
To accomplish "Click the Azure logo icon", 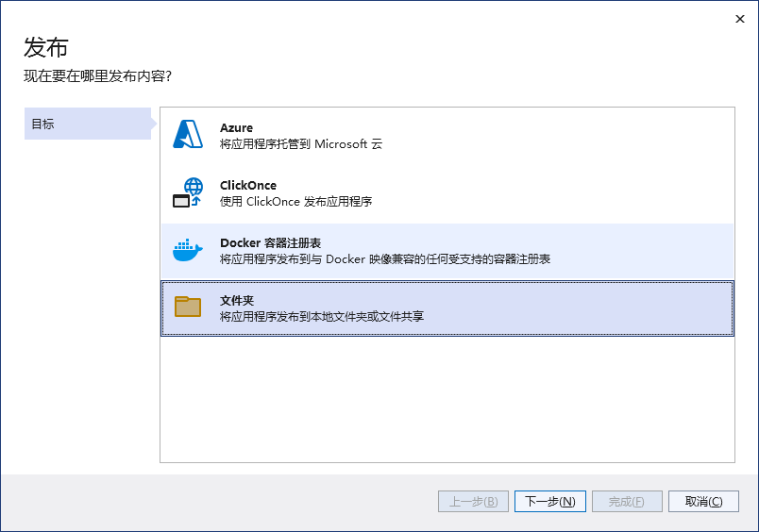I will (188, 134).
